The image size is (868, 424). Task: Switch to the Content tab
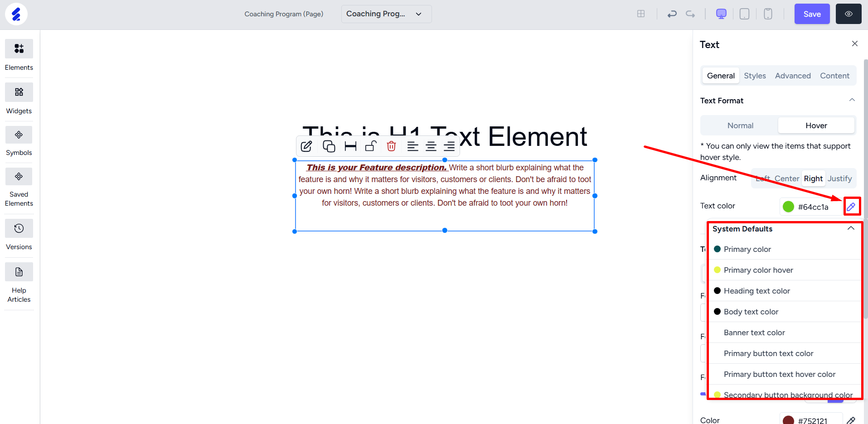tap(834, 76)
